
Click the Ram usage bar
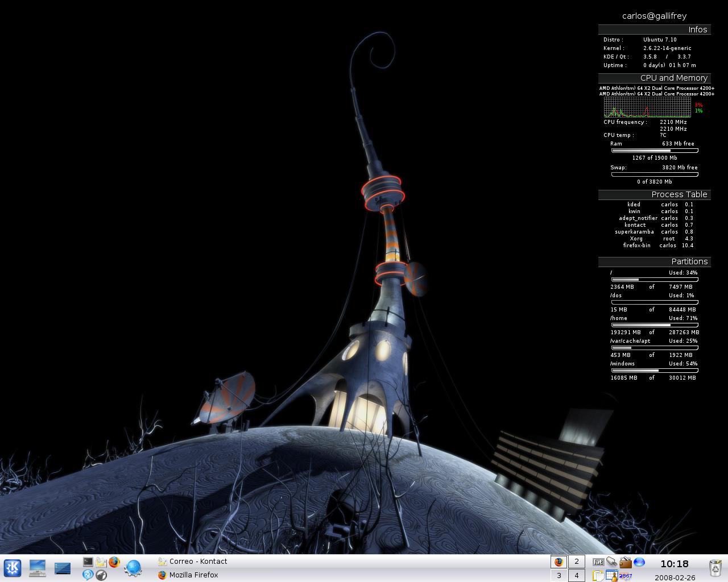(655, 151)
